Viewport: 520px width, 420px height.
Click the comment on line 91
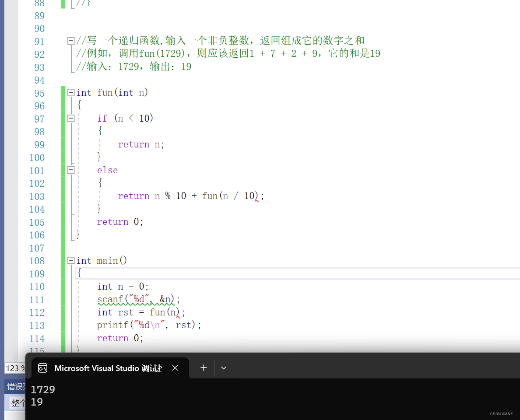[220, 40]
